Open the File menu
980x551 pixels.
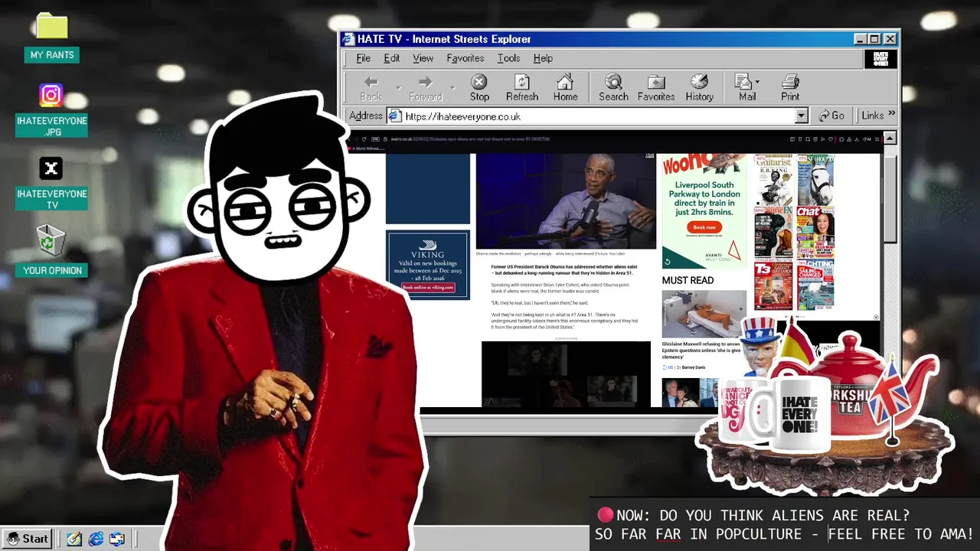(x=363, y=58)
